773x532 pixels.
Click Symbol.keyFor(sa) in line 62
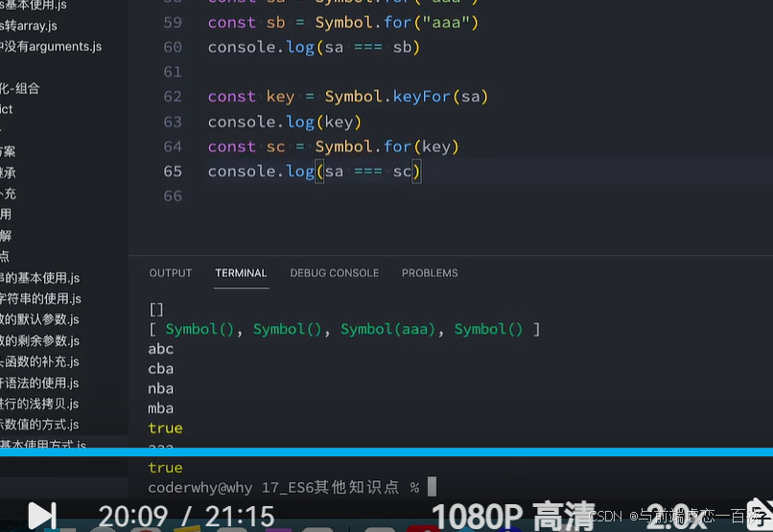pos(407,97)
